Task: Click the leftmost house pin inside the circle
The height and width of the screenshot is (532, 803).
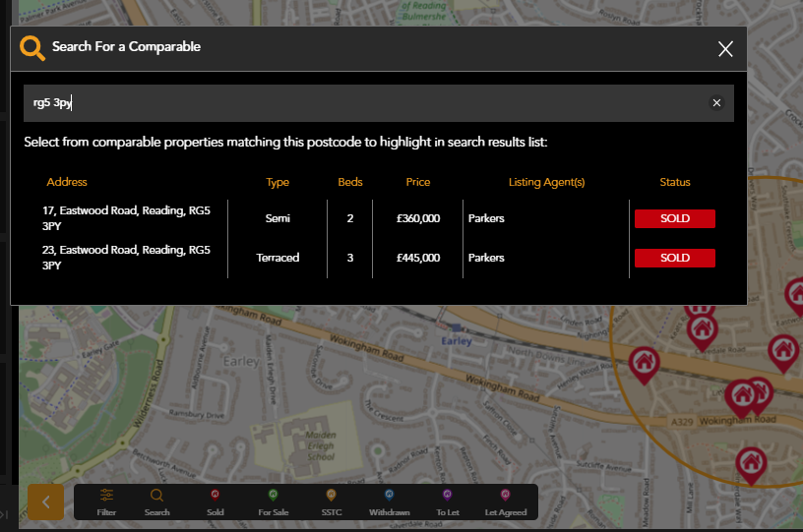Action: 644,363
